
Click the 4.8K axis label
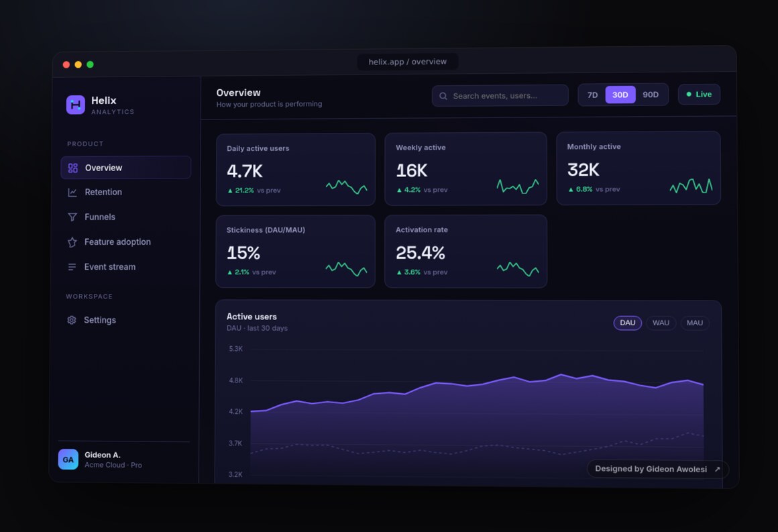pos(235,380)
